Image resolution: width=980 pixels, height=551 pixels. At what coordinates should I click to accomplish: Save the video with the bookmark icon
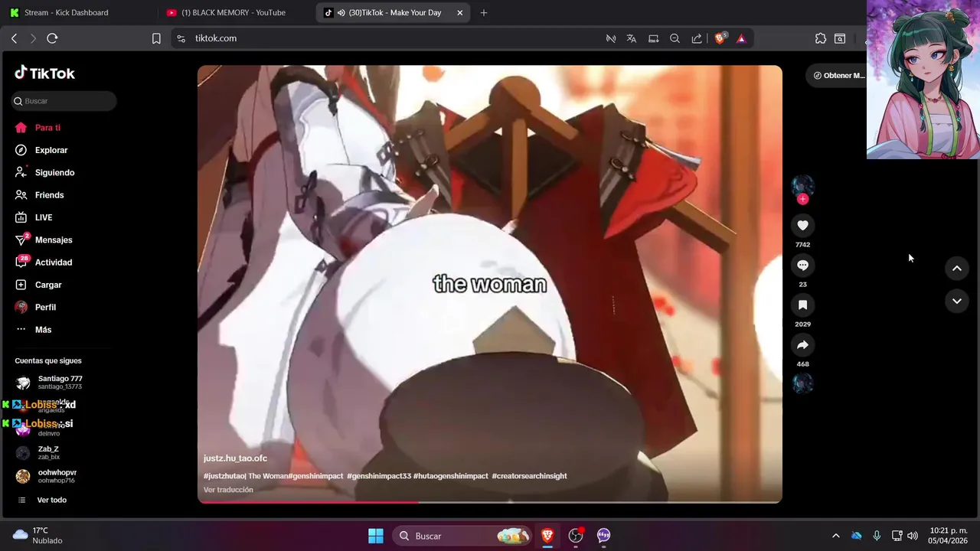802,305
